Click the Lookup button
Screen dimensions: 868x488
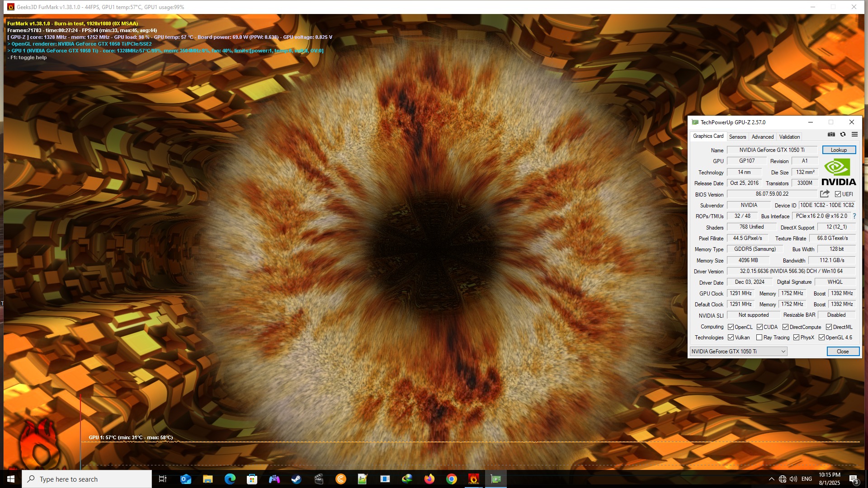pos(839,150)
